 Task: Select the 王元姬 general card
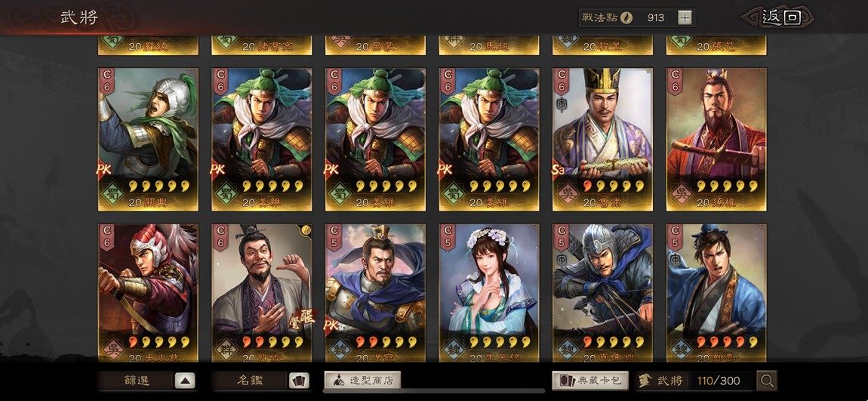click(489, 292)
